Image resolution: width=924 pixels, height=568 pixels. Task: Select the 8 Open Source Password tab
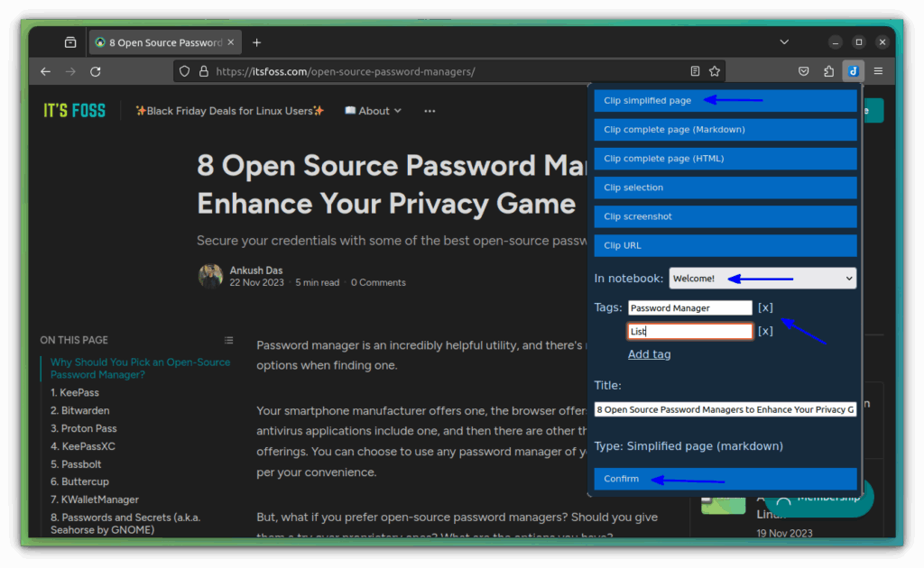click(x=165, y=42)
